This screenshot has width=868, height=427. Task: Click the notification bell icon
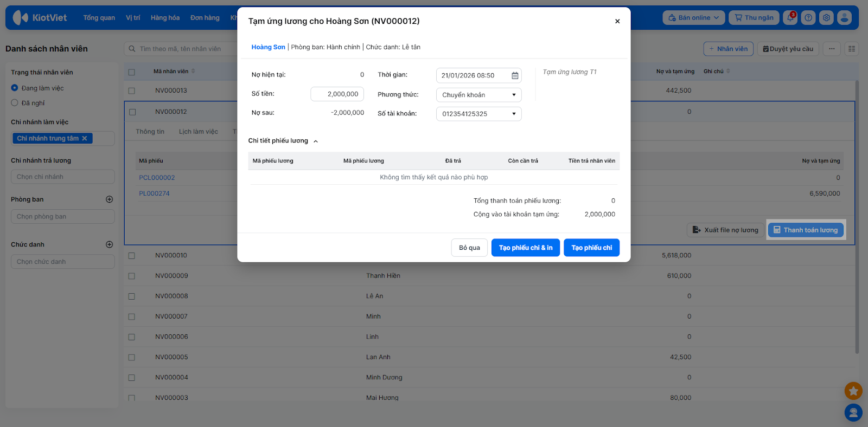[x=790, y=18]
